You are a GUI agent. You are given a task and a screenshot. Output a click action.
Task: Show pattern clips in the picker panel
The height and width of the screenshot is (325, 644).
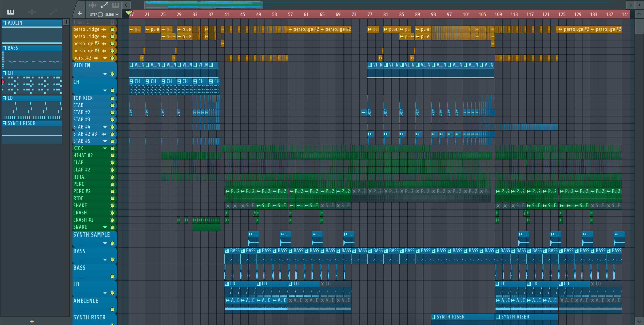[11, 12]
